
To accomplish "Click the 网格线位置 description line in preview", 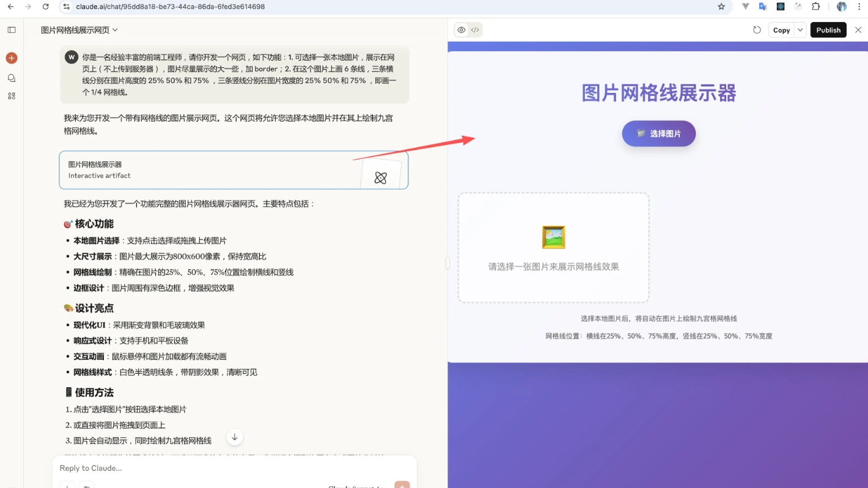I will pos(659,336).
